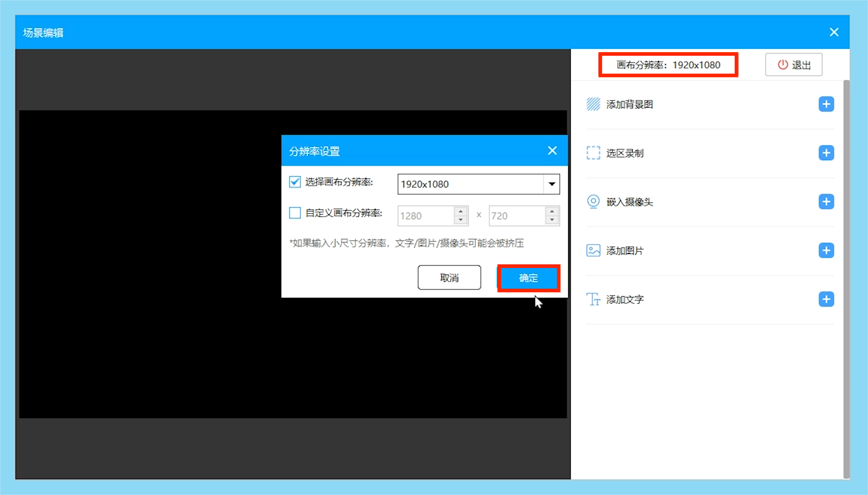Viewport: 868px width, 495px height.
Task: Click the width value up stepper arrow
Action: point(459,212)
